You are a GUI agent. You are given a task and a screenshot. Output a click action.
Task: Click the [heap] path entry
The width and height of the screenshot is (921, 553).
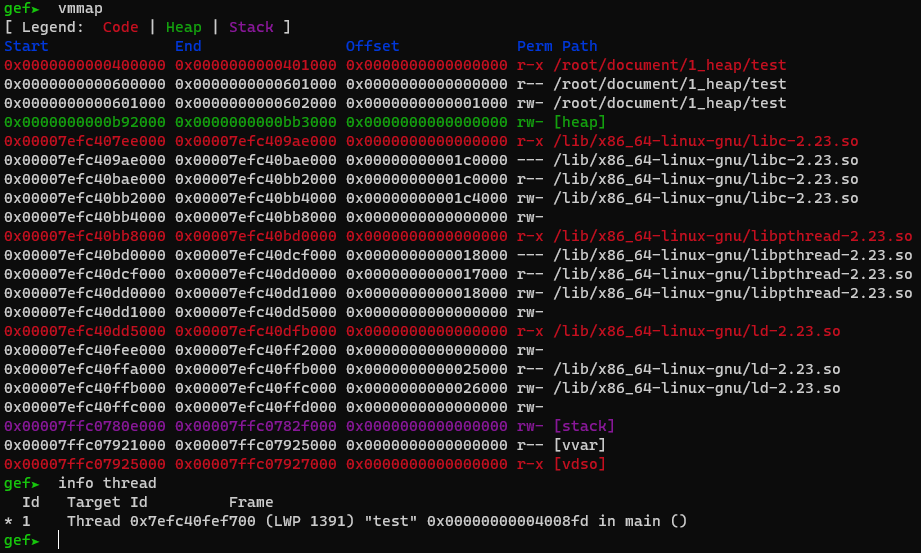point(584,122)
